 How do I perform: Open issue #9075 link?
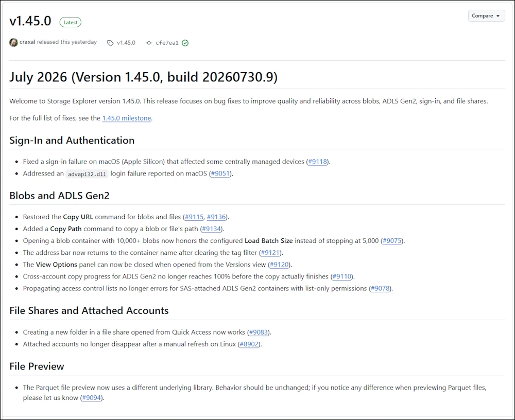click(x=392, y=241)
